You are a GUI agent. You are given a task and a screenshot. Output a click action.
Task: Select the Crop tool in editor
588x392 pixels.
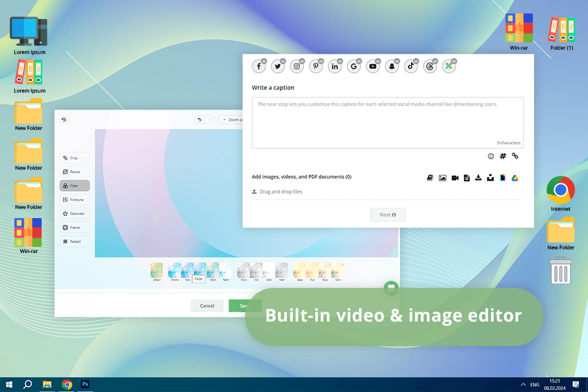click(x=74, y=158)
